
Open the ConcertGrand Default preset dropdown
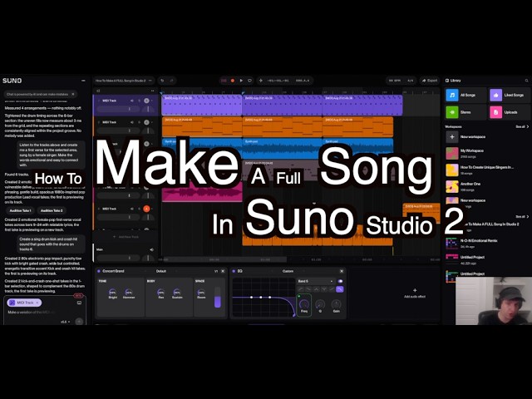(163, 271)
